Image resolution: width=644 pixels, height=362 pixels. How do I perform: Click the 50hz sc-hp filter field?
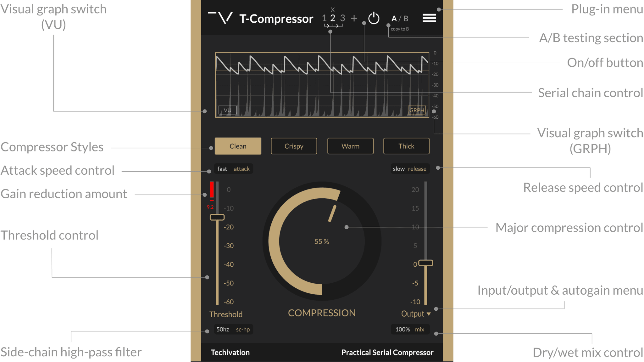point(233,329)
